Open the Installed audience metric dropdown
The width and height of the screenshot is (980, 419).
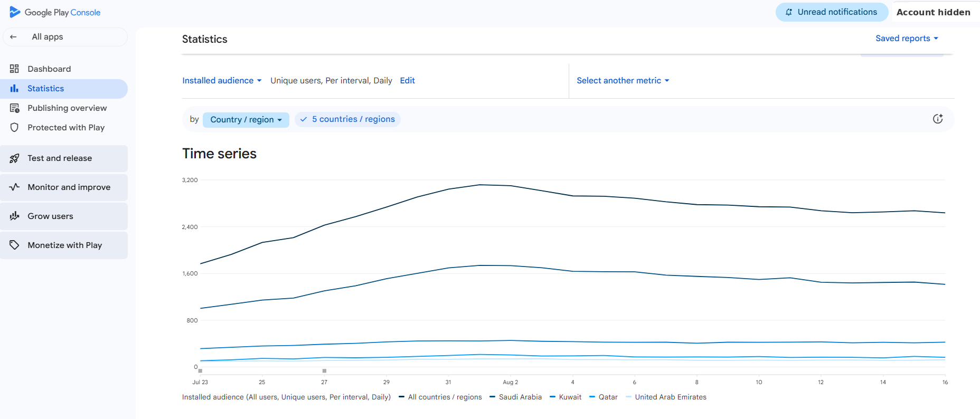222,81
